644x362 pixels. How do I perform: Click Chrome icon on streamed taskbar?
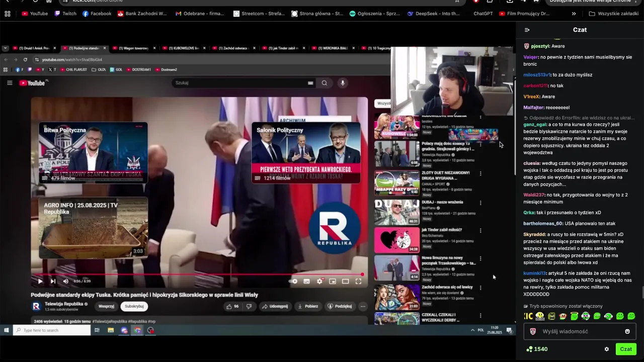tap(137, 330)
